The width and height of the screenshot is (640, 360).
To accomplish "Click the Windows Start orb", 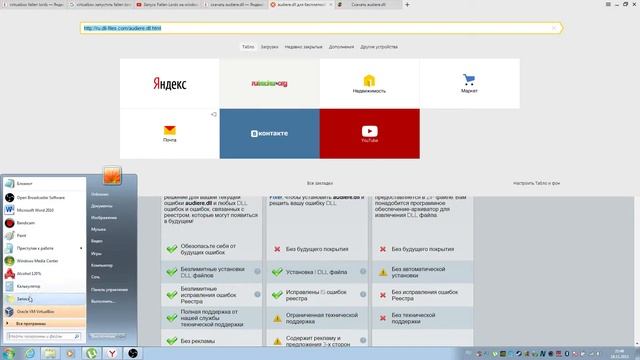I will [9, 353].
